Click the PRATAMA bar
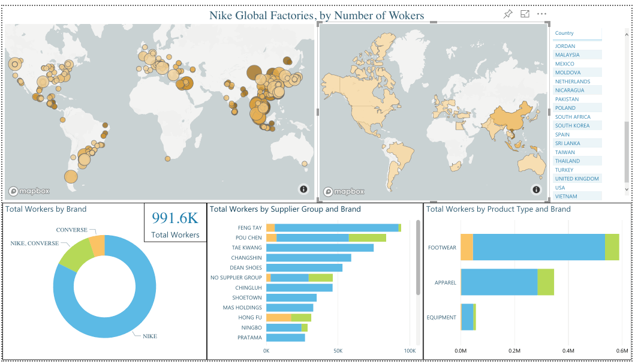The width and height of the screenshot is (635, 364). (x=285, y=338)
